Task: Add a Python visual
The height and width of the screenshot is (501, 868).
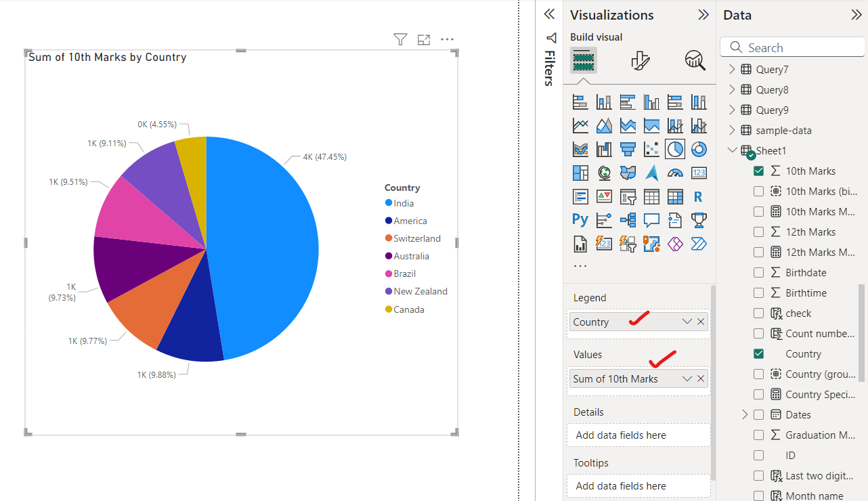Action: [580, 219]
